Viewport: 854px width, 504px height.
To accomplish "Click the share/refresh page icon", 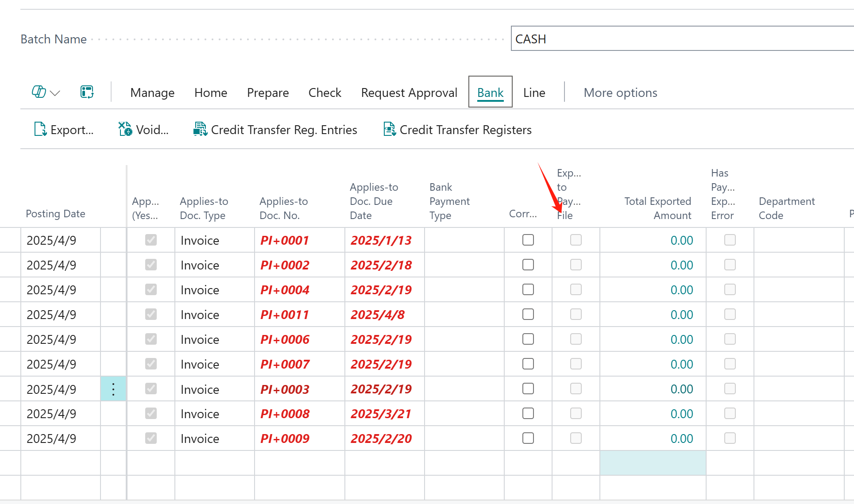I will (x=87, y=92).
